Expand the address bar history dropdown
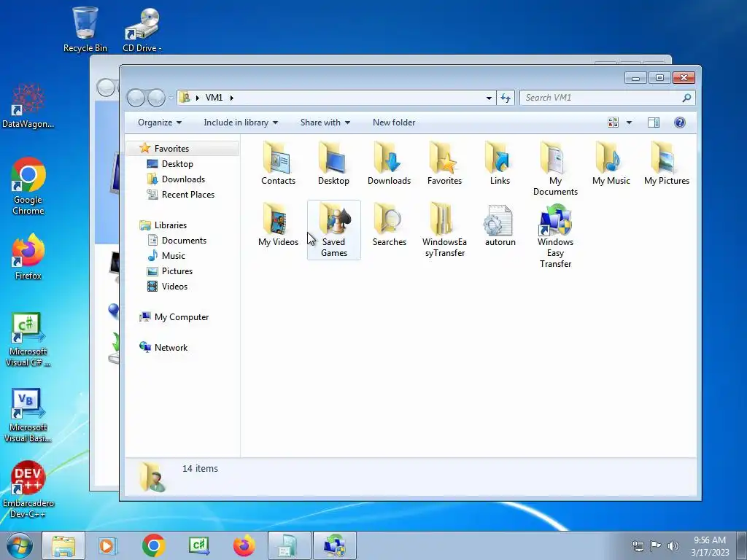This screenshot has width=747, height=560. (x=489, y=98)
